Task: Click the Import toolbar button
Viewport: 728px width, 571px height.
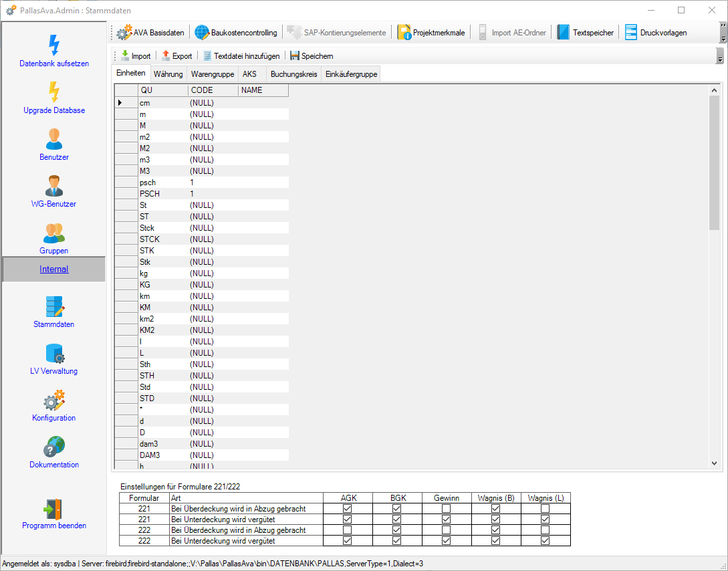Action: pyautogui.click(x=136, y=55)
